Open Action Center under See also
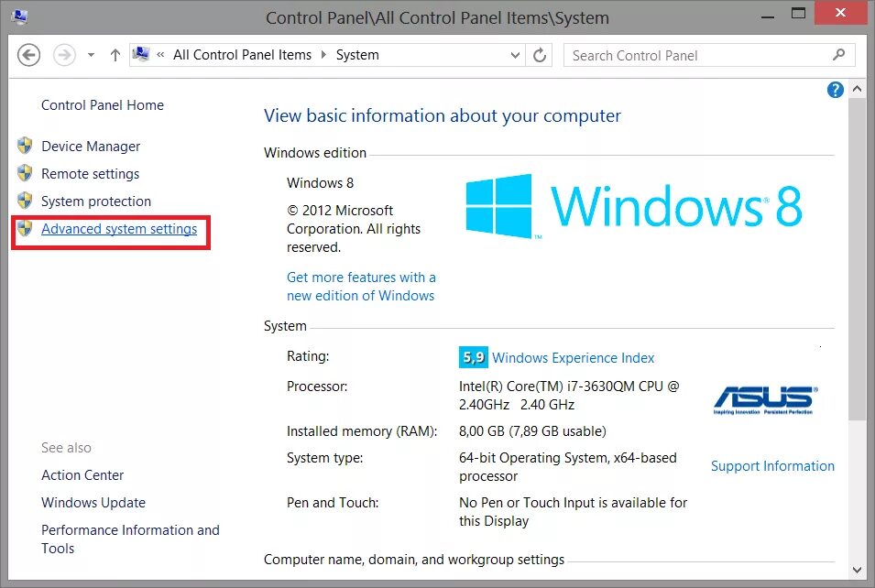Image resolution: width=875 pixels, height=588 pixels. (x=82, y=474)
